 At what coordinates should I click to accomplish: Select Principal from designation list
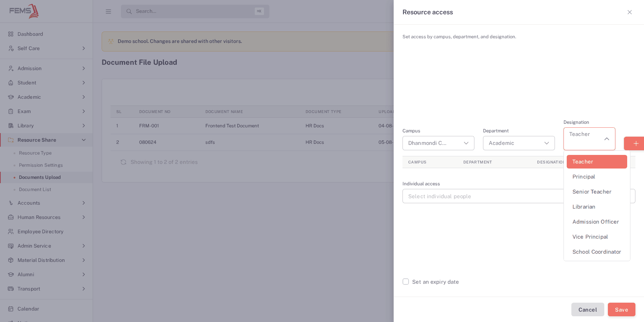pos(597,177)
